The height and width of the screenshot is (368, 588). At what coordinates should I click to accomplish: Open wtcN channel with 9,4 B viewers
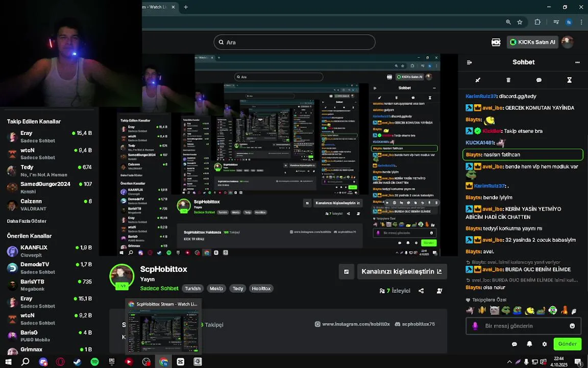(x=50, y=153)
